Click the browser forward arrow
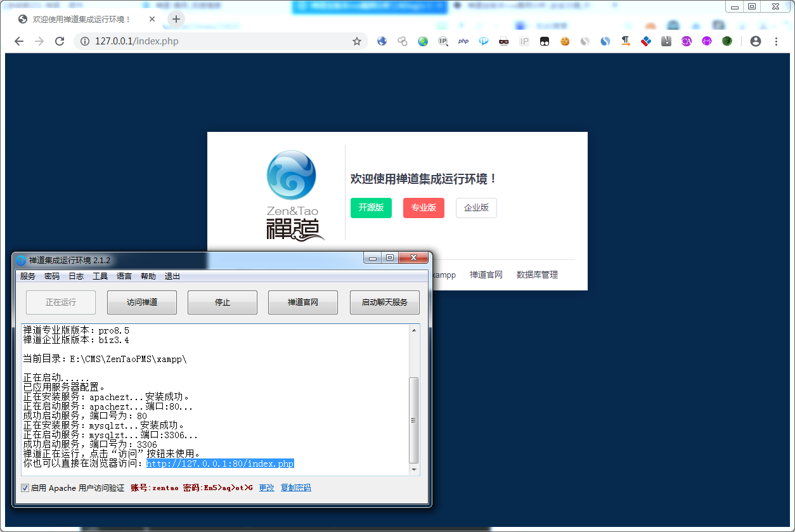This screenshot has height=532, width=795. click(39, 41)
